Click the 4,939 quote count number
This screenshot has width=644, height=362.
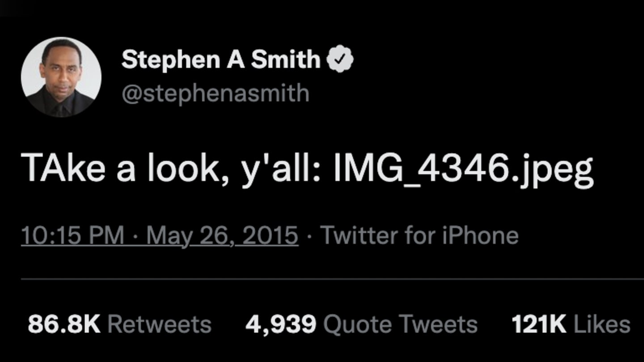pyautogui.click(x=280, y=324)
